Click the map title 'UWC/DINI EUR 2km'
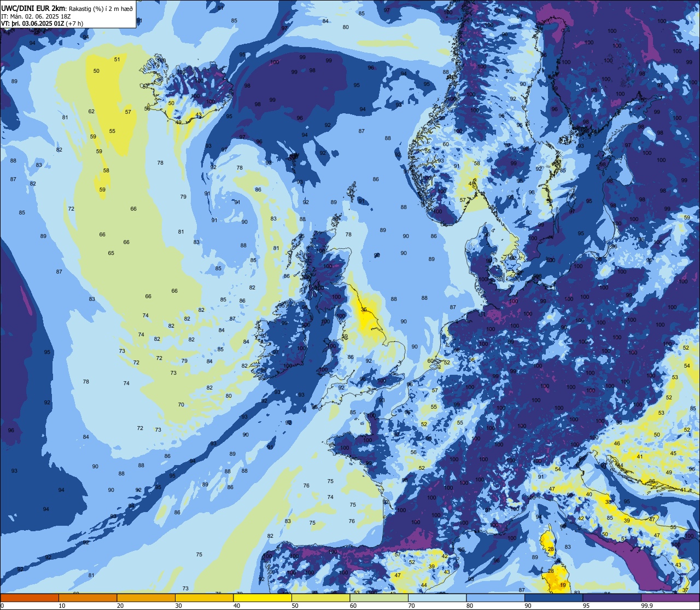This screenshot has width=700, height=610. click(x=33, y=8)
